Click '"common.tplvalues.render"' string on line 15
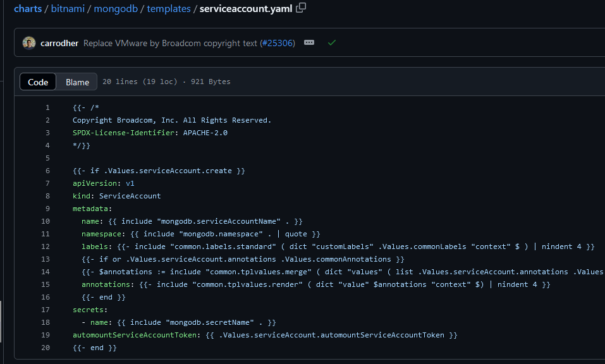Viewport: 605px width, 364px height. (x=248, y=284)
